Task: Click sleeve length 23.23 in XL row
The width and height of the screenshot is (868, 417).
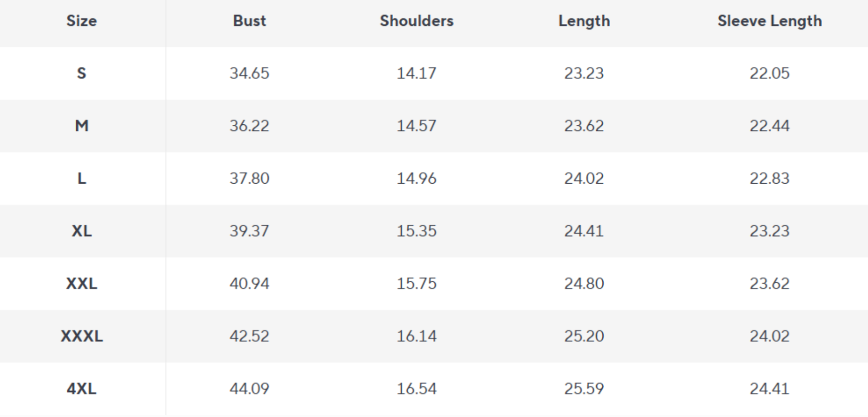Action: (769, 231)
